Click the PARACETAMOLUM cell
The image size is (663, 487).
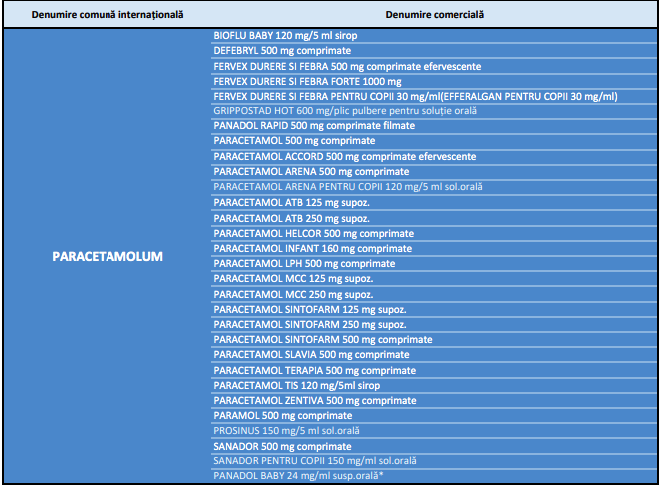click(107, 256)
